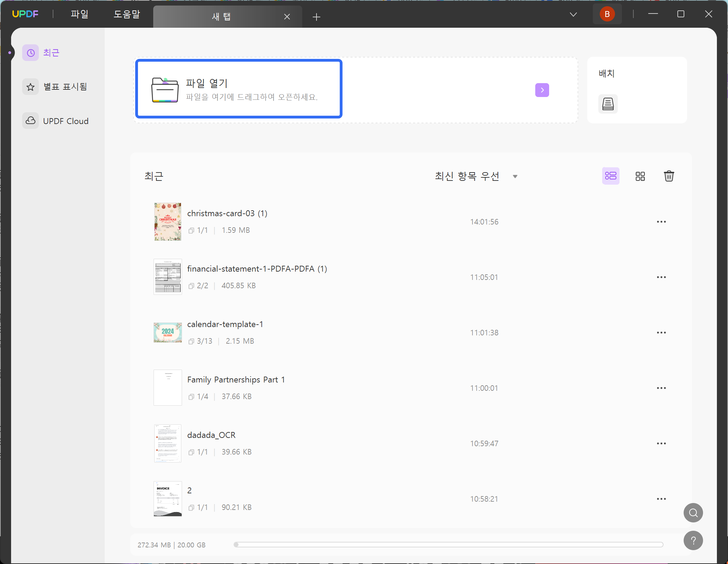This screenshot has width=728, height=564.
Task: Open more options for Family Partnerships Part 1
Action: tap(661, 388)
